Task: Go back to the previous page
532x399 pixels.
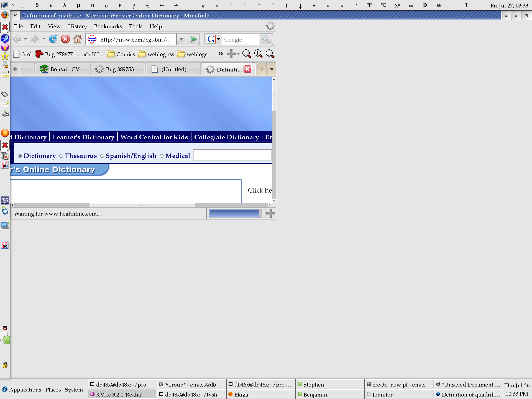Action: pyautogui.click(x=17, y=39)
